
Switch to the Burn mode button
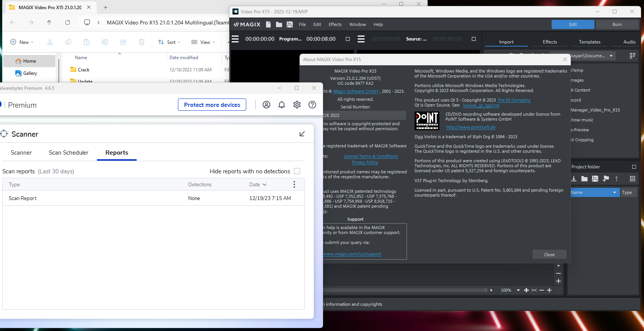pyautogui.click(x=617, y=24)
